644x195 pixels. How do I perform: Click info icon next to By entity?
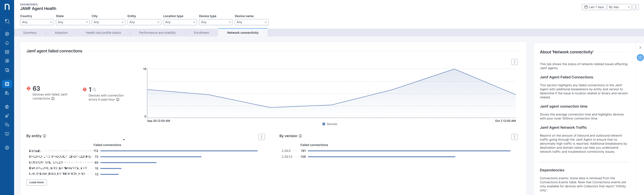tap(45, 136)
